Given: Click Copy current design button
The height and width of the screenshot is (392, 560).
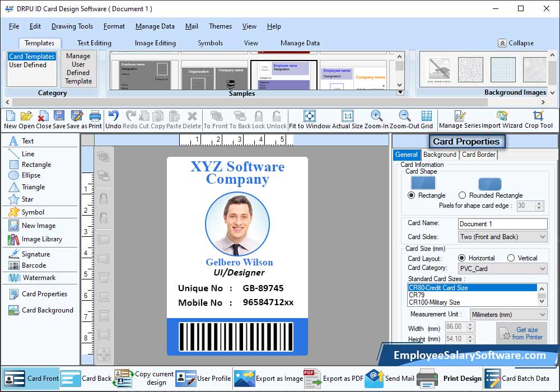Looking at the screenshot, I should click(144, 379).
